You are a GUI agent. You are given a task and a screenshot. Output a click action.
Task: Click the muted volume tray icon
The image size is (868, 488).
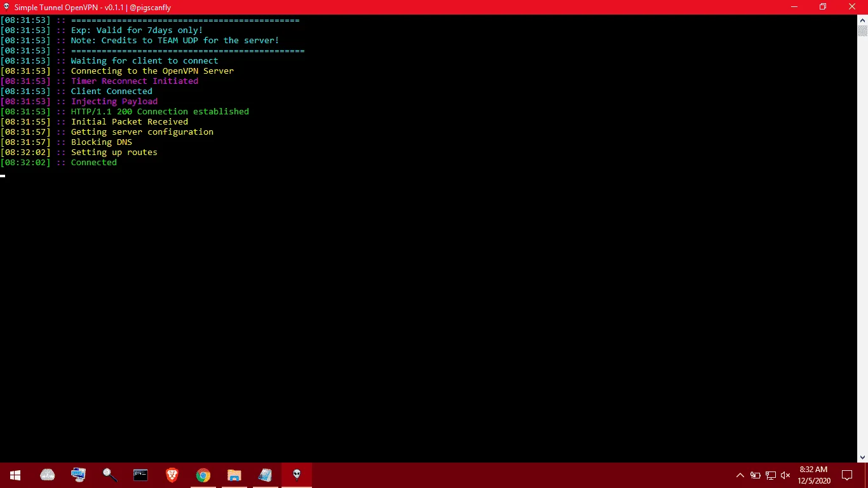pyautogui.click(x=785, y=475)
